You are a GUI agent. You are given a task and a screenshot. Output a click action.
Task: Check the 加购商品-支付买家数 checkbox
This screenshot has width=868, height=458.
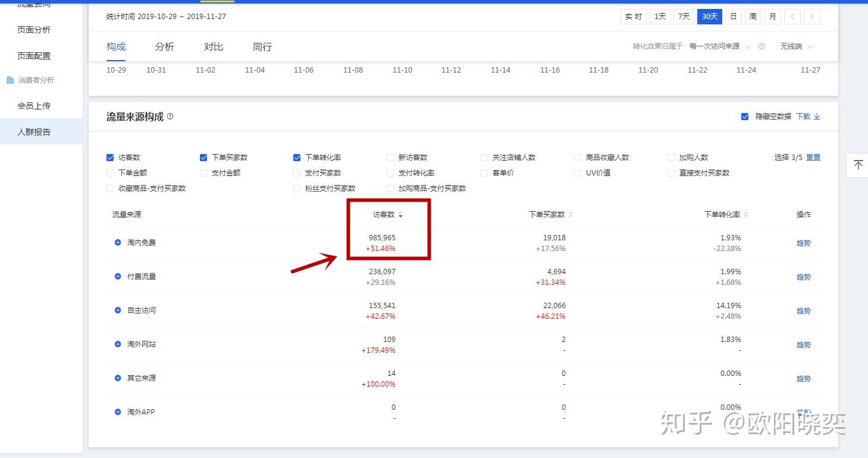pos(390,189)
